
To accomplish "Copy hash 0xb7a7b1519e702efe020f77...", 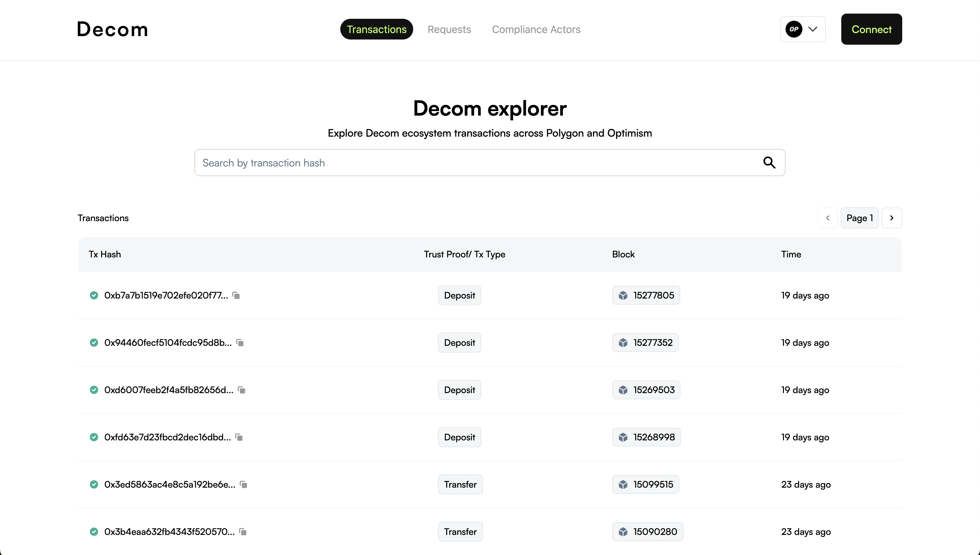I will coord(236,295).
